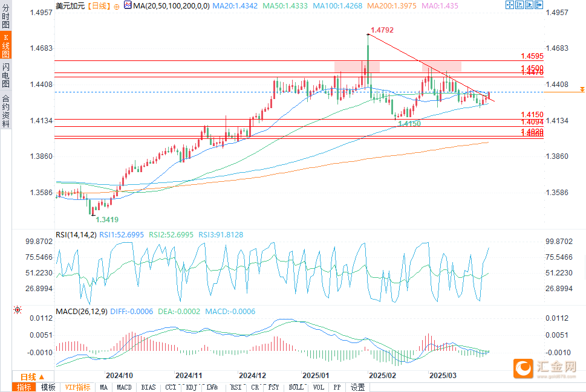
Task: Click the crosshair cursor icon at top right
Action: [x=509, y=5]
